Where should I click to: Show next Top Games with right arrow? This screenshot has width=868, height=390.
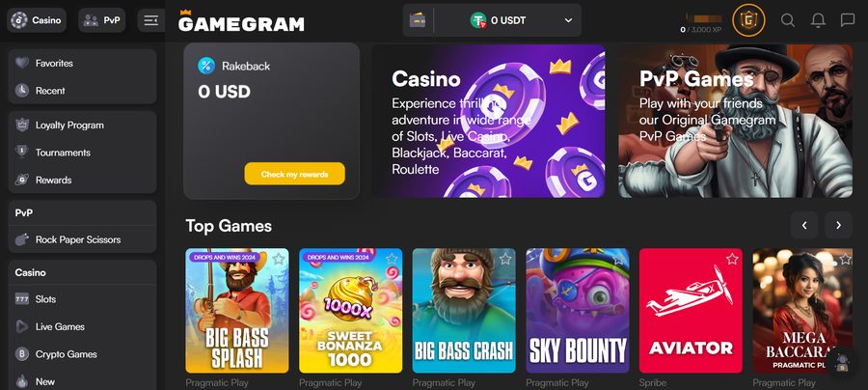pos(839,225)
